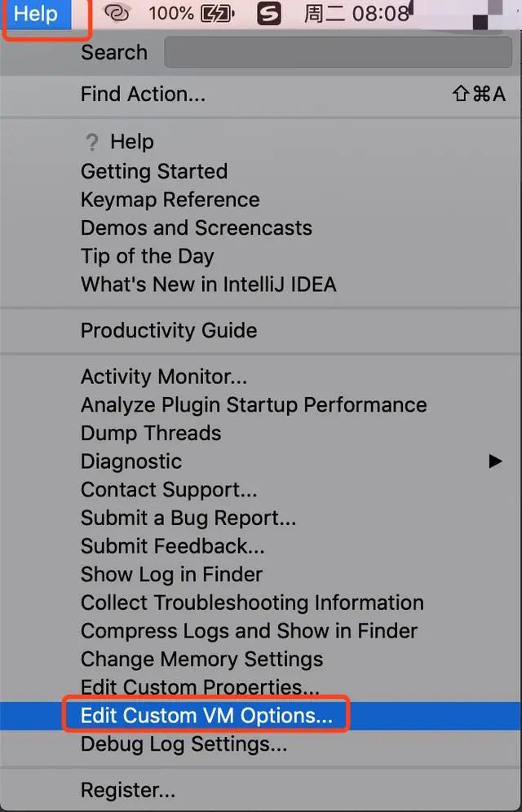This screenshot has height=812, width=522.
Task: Launch Activity Monitor from Help menu
Action: 163,377
